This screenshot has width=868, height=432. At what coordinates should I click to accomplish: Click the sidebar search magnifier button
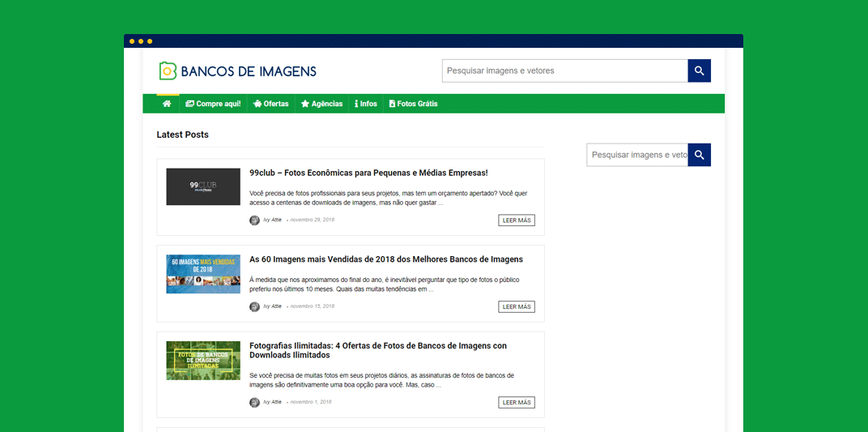[x=699, y=155]
